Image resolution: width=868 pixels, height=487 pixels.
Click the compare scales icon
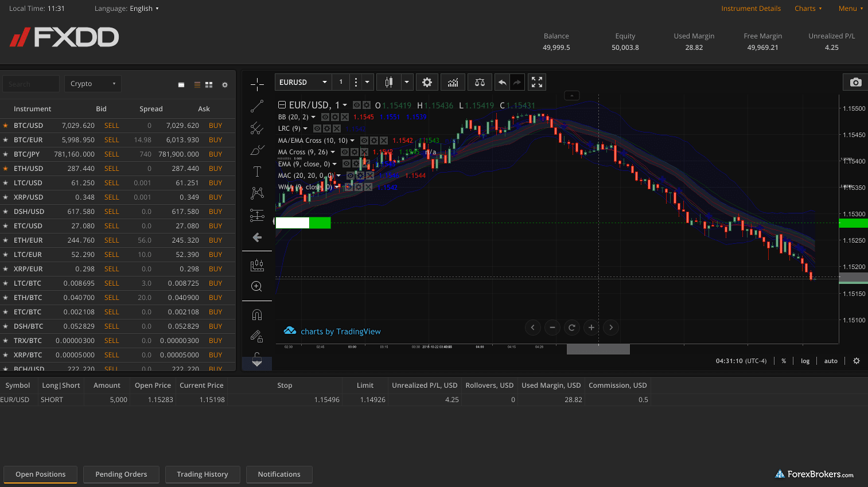pos(480,83)
